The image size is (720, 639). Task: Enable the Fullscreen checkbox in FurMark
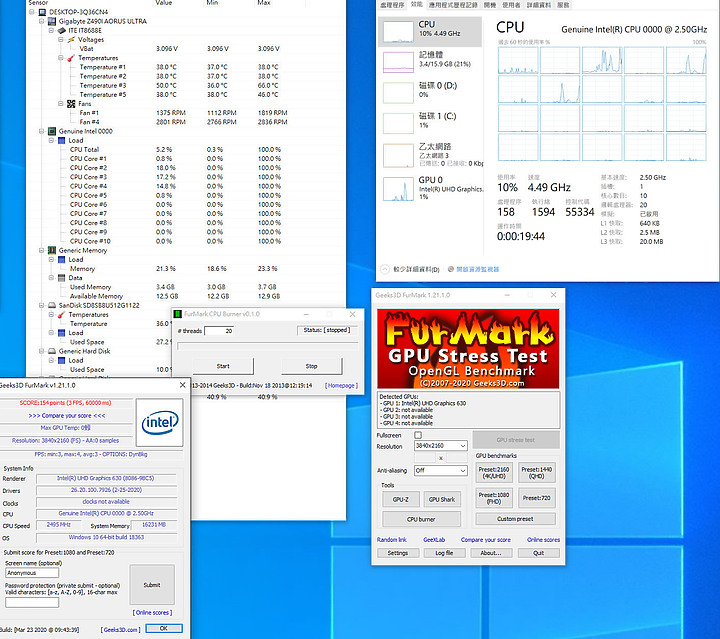418,435
